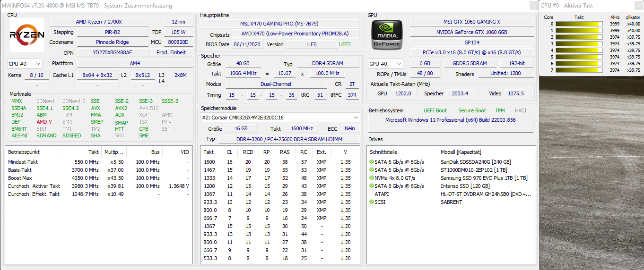Click the AMD X470 chipset field

(296, 34)
